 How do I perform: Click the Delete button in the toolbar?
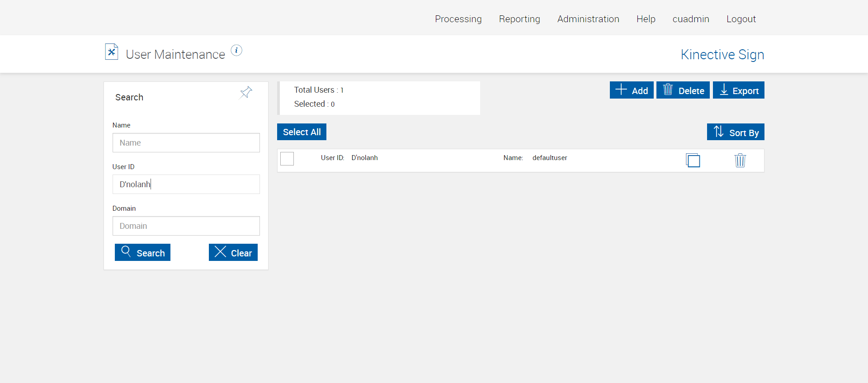point(683,90)
